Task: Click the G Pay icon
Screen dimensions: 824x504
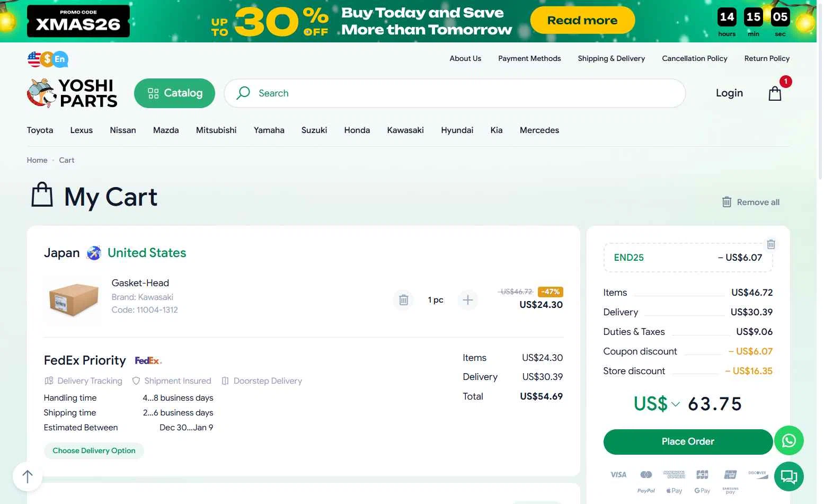Action: [x=702, y=491]
